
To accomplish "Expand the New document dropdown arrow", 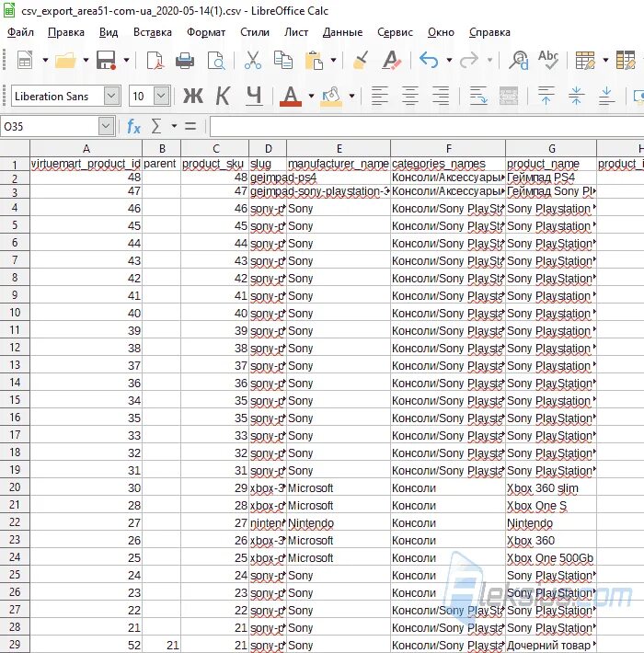I will pyautogui.click(x=45, y=61).
